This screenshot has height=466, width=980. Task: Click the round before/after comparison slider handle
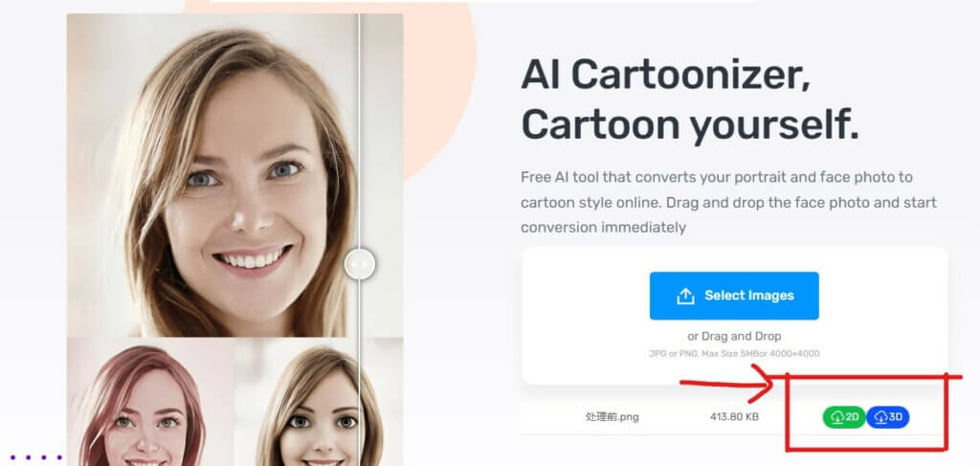pos(360,264)
